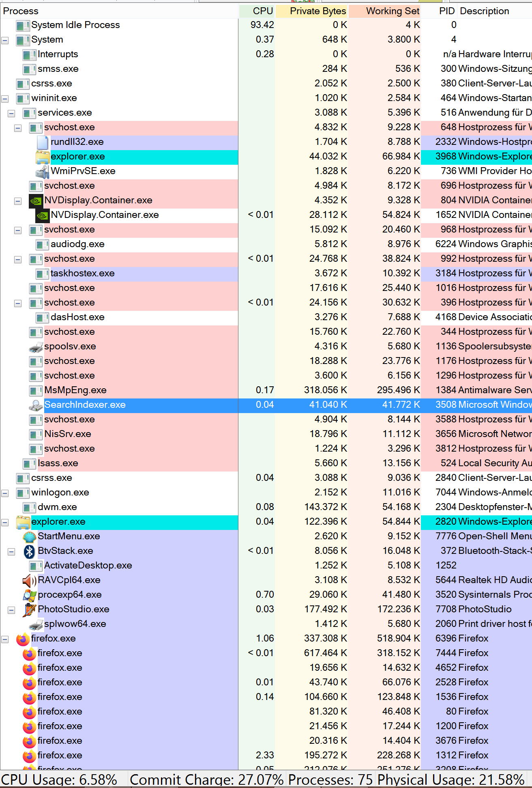Click the StartMenu.exe shell icon

tap(30, 536)
